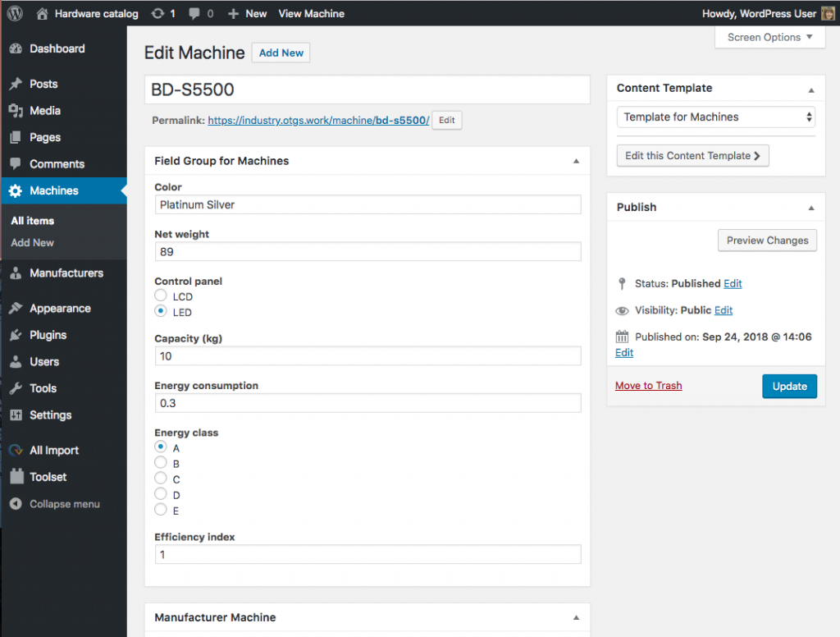Switch to Add New under Machines
Image resolution: width=840 pixels, height=637 pixels.
tap(31, 242)
